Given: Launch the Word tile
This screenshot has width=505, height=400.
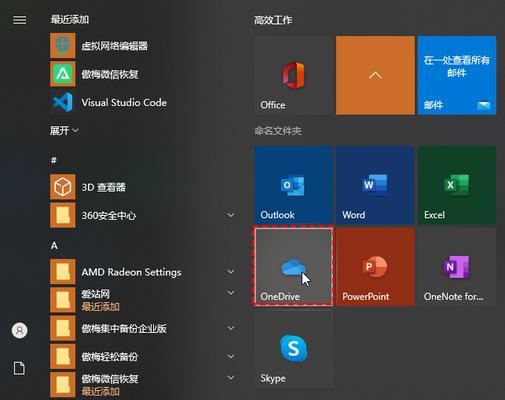Looking at the screenshot, I should point(375,185).
